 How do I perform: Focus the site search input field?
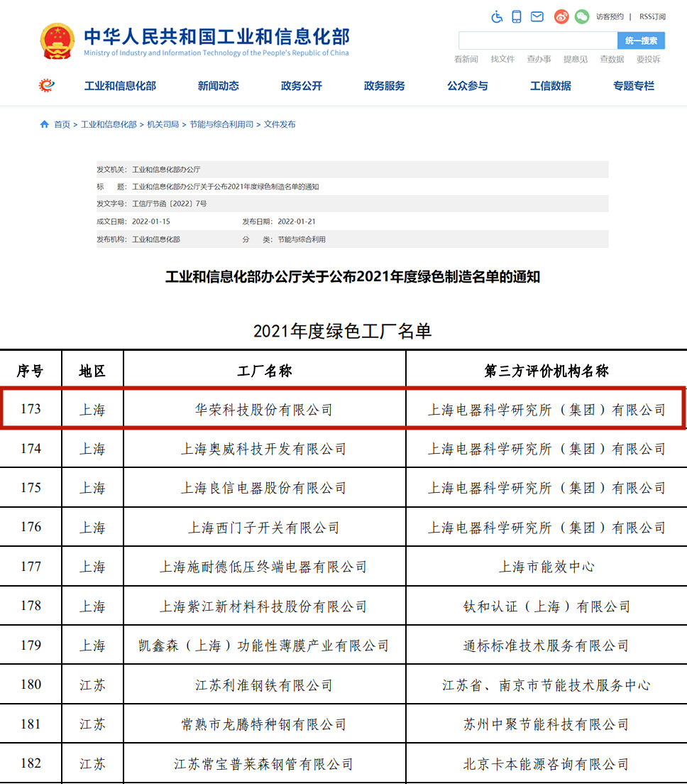tap(538, 40)
